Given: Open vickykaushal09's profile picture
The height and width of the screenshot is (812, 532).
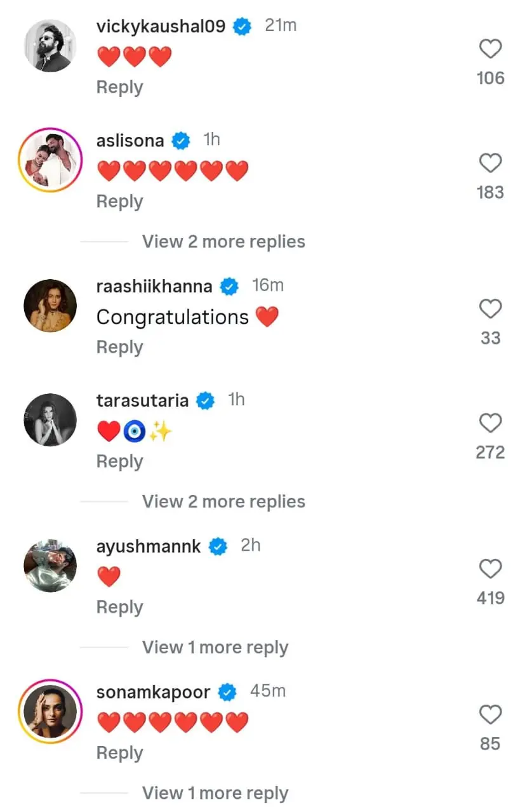Looking at the screenshot, I should coord(50,46).
